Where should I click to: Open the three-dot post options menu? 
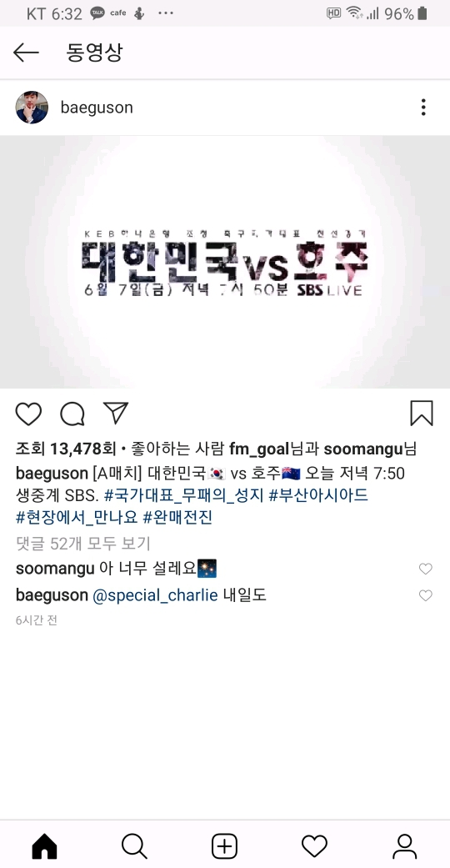coord(422,108)
